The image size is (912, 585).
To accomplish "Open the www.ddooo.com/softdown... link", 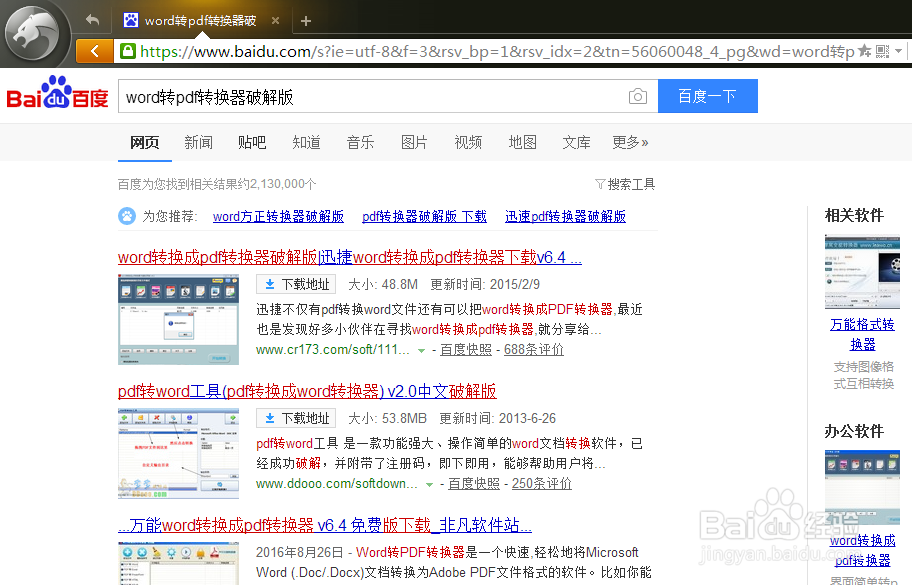I will [x=337, y=484].
